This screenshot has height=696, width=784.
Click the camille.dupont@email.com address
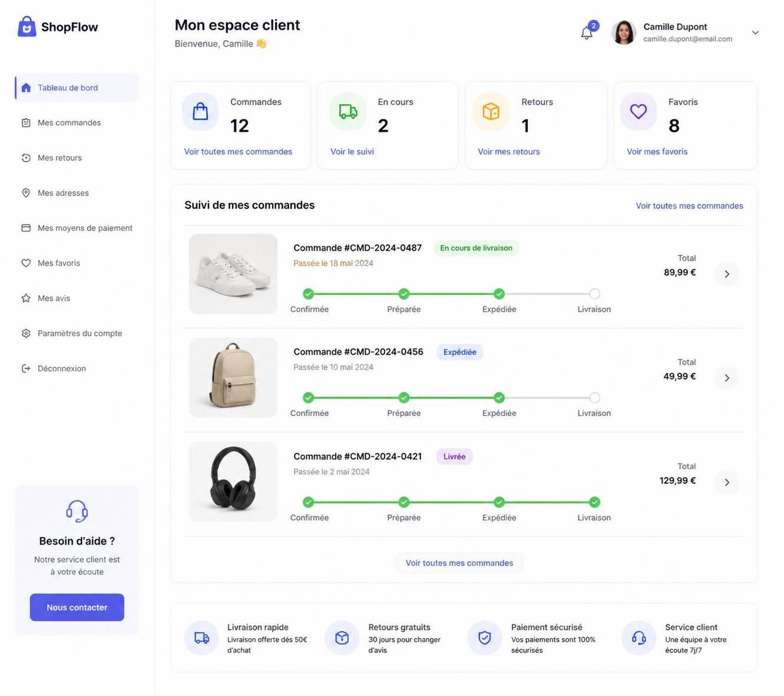tap(687, 39)
